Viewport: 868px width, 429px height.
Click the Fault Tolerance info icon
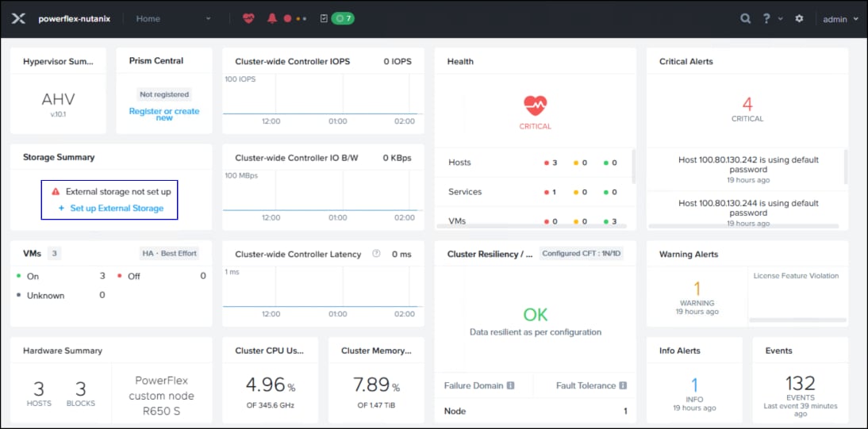[623, 385]
